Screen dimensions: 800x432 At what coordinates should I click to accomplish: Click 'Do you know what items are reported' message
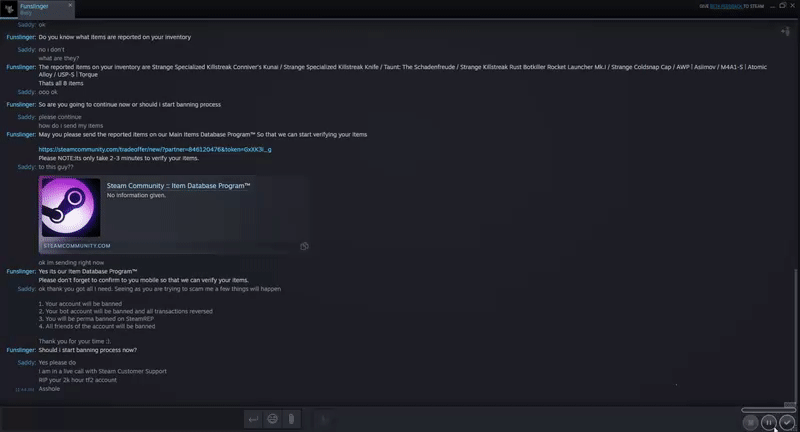click(x=115, y=37)
